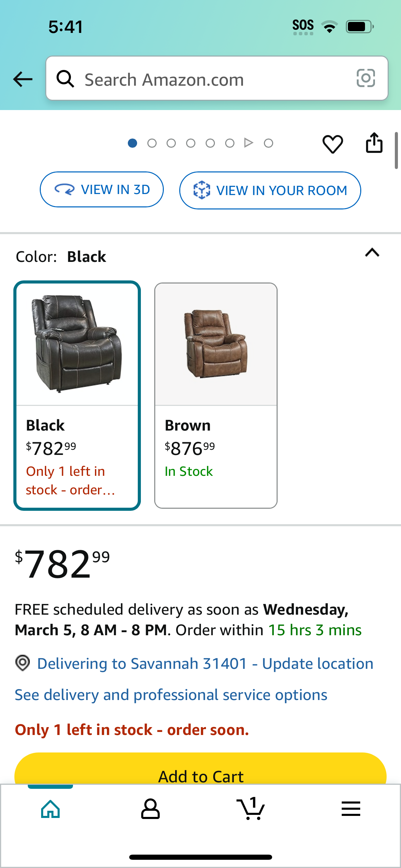Viewport: 401px width, 868px height.
Task: Select the video play indicator in image carousel
Action: 249,143
